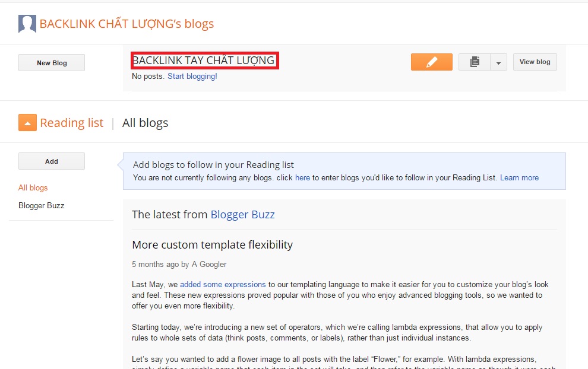Screen dimensions: 588x369
Task: Select Blogger Buzz in the sidebar
Action: 41,206
